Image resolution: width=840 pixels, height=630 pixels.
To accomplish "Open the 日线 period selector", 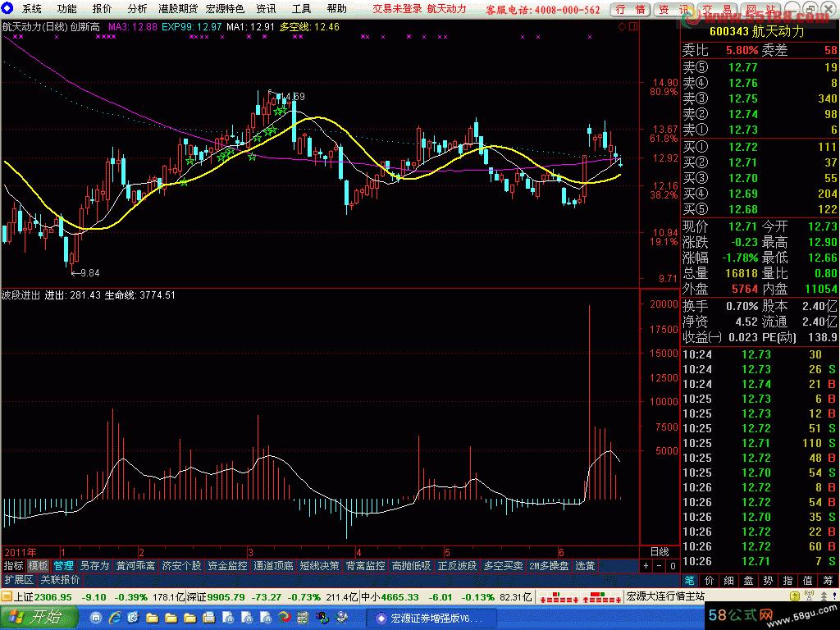I will 660,551.
